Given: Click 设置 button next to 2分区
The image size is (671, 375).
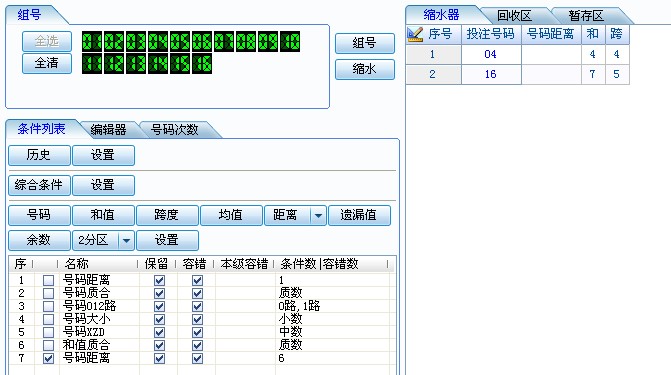Looking at the screenshot, I should coord(167,240).
